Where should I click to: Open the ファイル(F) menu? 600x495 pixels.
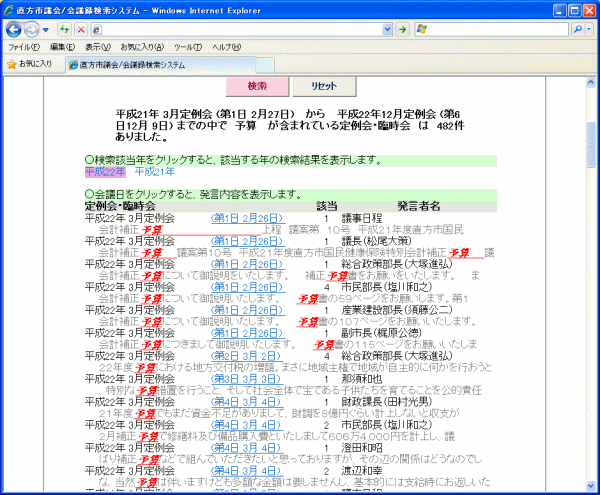pyautogui.click(x=24, y=47)
